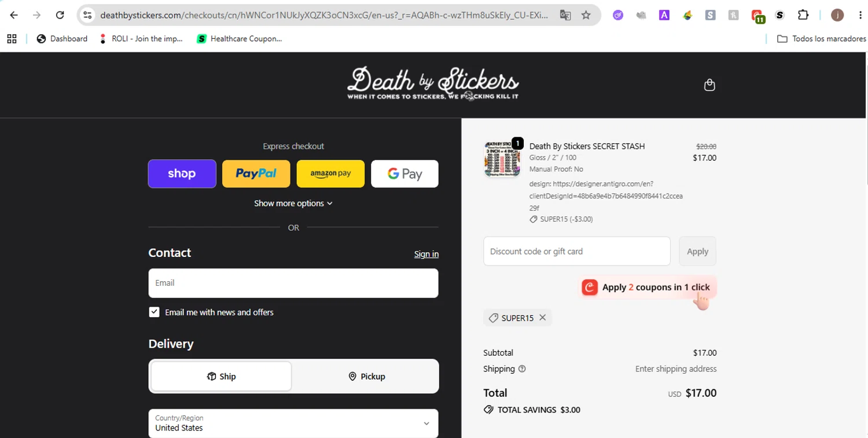Click the Enter shipping address text
This screenshot has height=438, width=868.
tap(676, 369)
